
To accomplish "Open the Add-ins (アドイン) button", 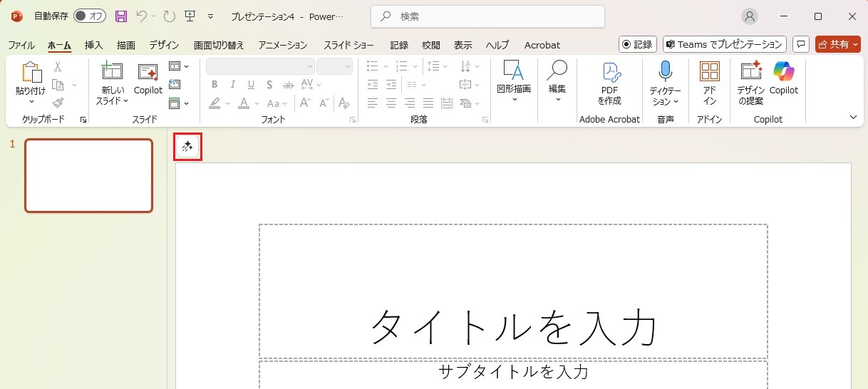I will click(709, 81).
